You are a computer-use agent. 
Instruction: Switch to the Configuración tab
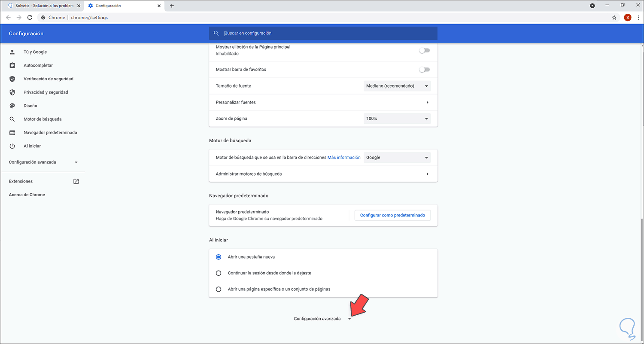pyautogui.click(x=124, y=6)
